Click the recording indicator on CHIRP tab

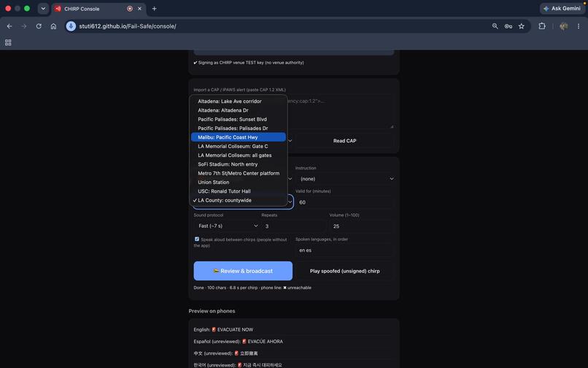tap(130, 8)
